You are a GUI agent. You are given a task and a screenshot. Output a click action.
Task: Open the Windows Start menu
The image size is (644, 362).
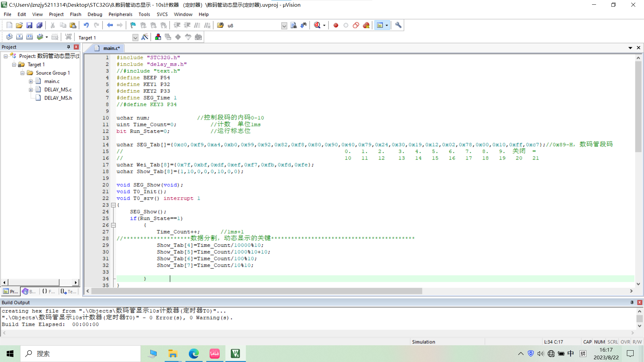coord(10,354)
